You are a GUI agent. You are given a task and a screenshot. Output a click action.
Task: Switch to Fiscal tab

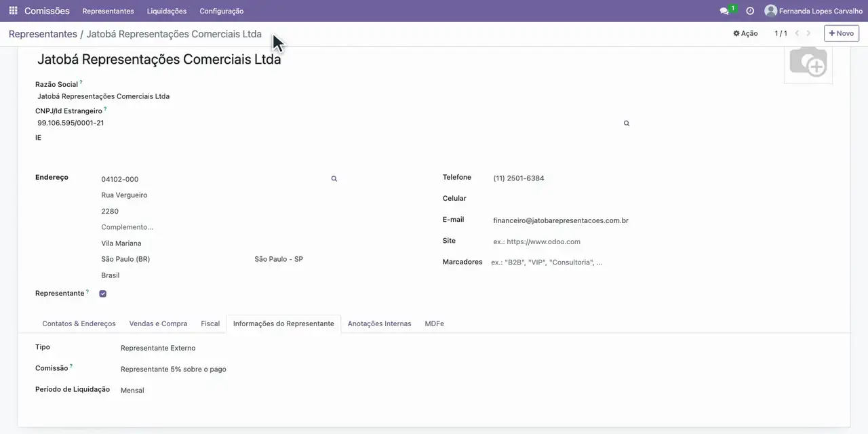[210, 323]
